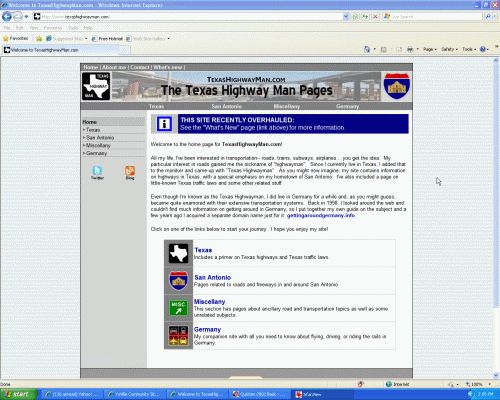Open the Web Slice Gallery dropdown
Viewport: 500px width, 400px height.
click(148, 39)
